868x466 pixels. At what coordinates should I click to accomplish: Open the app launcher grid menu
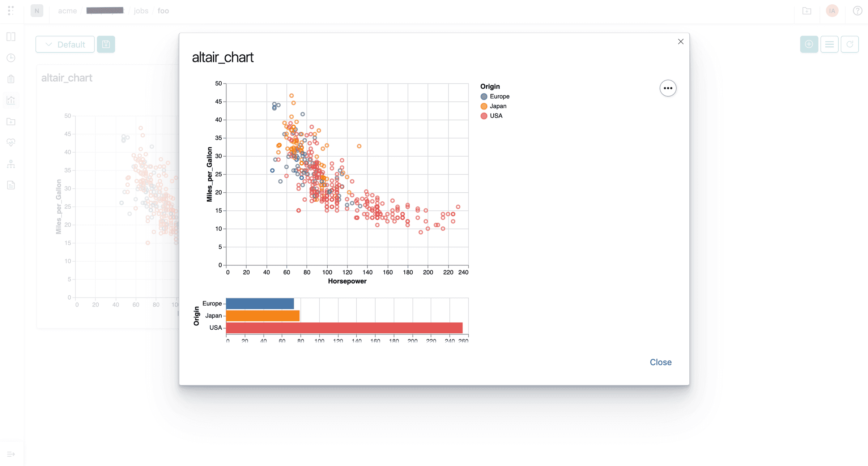pyautogui.click(x=10, y=10)
